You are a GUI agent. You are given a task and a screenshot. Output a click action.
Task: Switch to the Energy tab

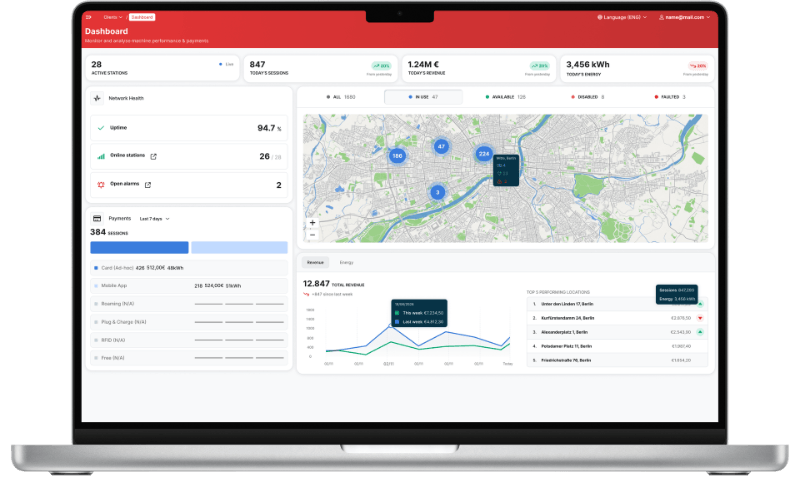pos(346,263)
